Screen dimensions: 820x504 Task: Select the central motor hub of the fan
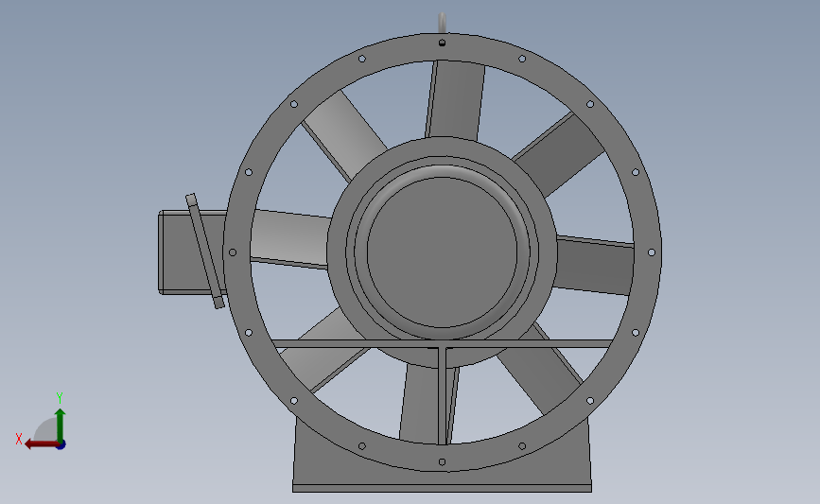pyautogui.click(x=442, y=252)
